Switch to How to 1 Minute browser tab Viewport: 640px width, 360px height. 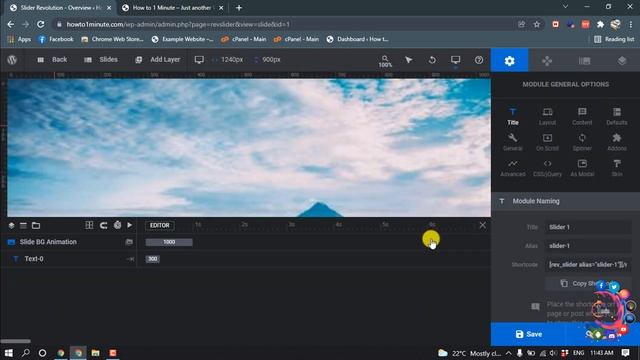pyautogui.click(x=172, y=8)
